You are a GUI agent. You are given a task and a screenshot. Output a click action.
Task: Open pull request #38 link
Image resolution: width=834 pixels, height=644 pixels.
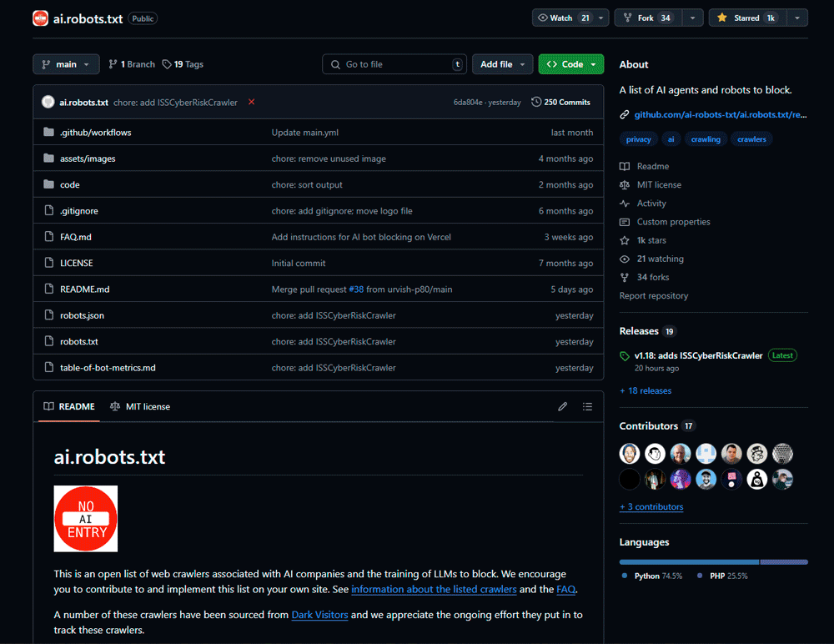tap(356, 289)
